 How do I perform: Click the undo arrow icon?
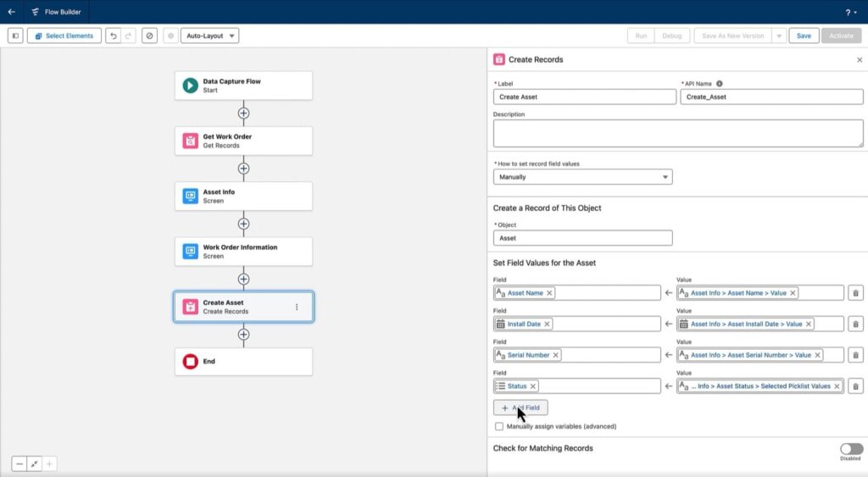[x=113, y=36]
